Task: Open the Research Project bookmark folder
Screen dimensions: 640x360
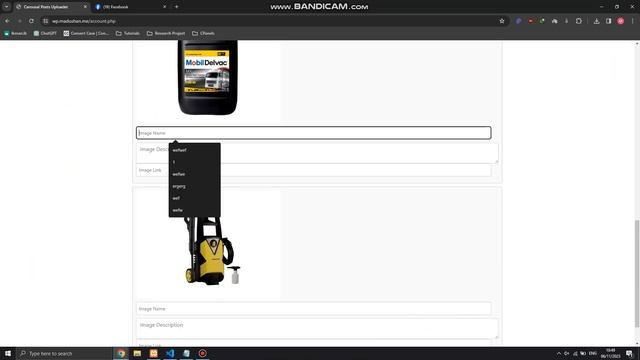Action: [166, 33]
